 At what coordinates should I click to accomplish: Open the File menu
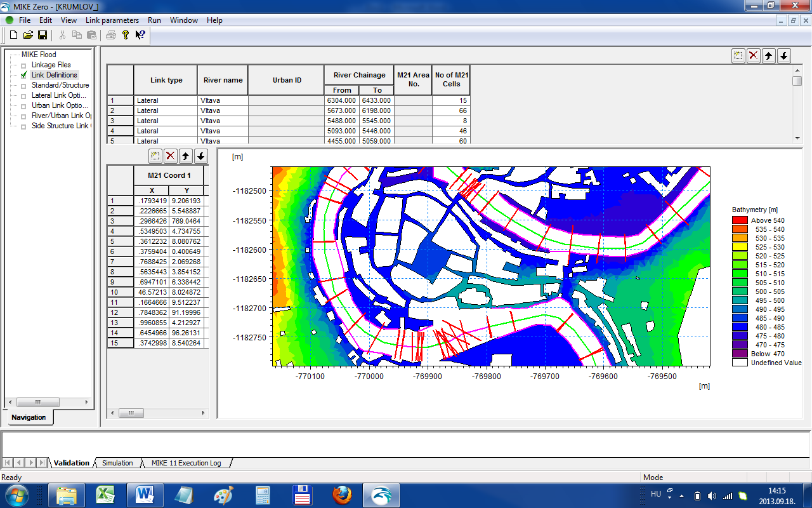pyautogui.click(x=25, y=20)
